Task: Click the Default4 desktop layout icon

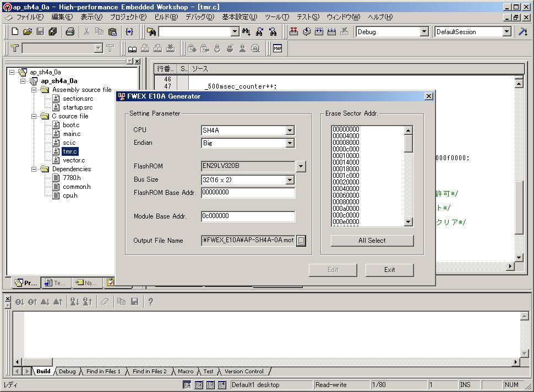Action: 222,385
